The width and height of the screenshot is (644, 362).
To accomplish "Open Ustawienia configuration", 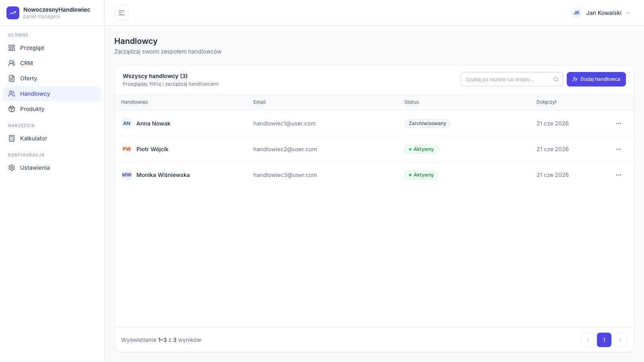I will [x=52, y=168].
